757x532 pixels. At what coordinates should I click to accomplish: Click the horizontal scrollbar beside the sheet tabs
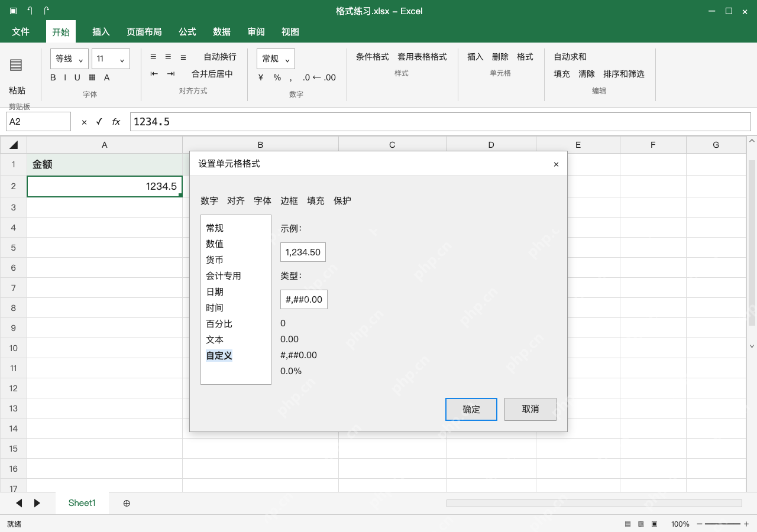click(594, 503)
